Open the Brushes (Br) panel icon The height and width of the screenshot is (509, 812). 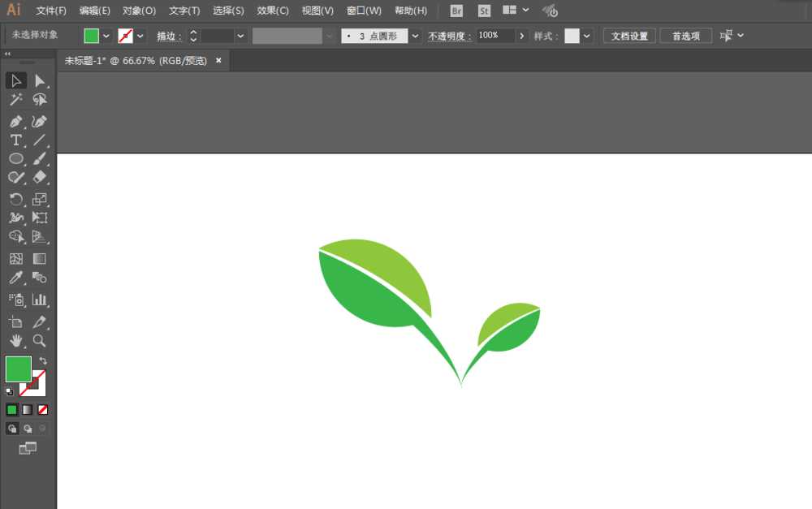pos(456,11)
